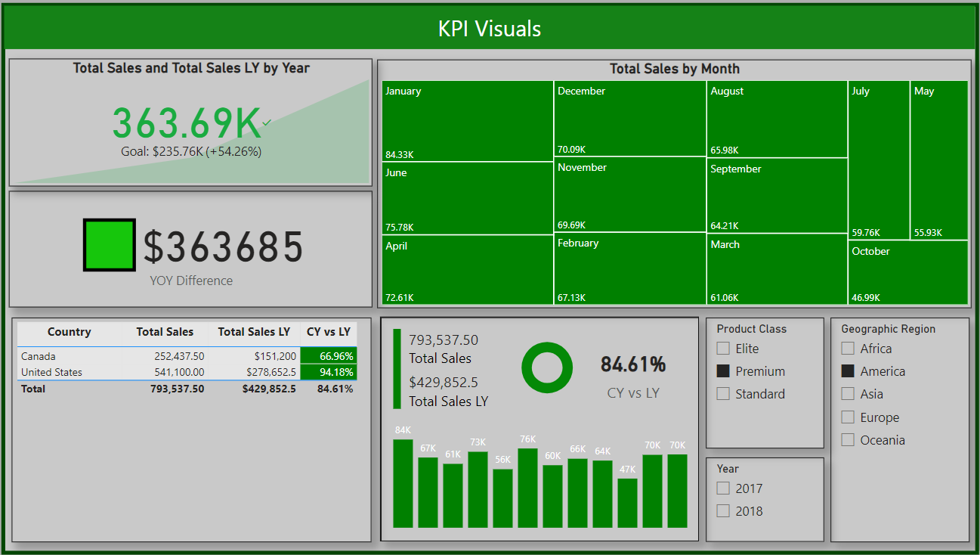Screen dimensions: 980x555
Task: Click the green square YOY Difference indicator
Action: 110,245
